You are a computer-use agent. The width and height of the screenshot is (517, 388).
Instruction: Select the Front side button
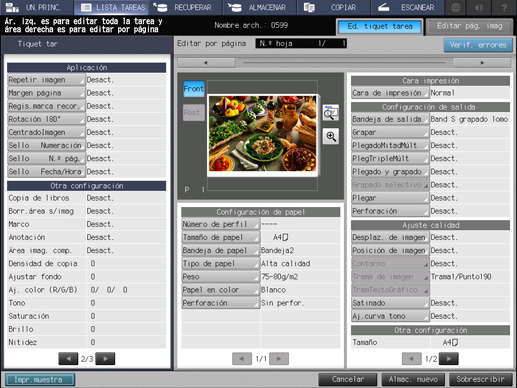tap(194, 89)
